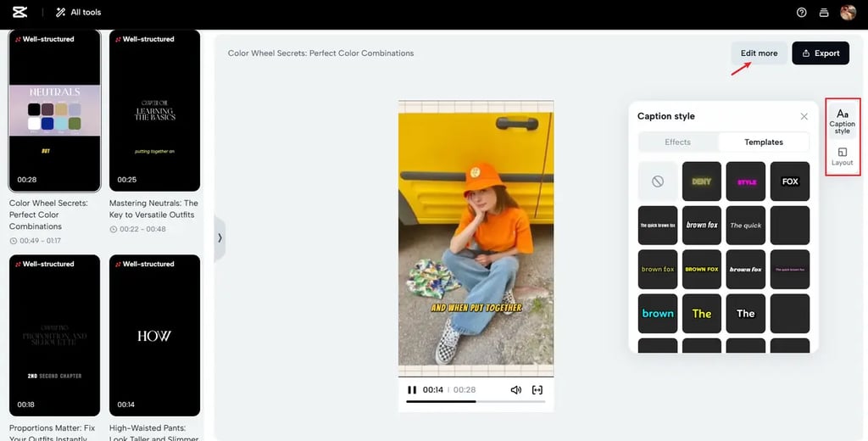The width and height of the screenshot is (868, 441).
Task: Choose the yellow lowercase 'brown fox' template
Action: pyautogui.click(x=658, y=269)
